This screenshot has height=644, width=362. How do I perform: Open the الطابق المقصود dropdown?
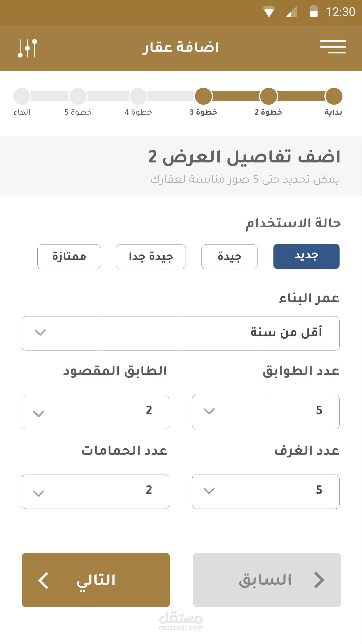tap(95, 412)
